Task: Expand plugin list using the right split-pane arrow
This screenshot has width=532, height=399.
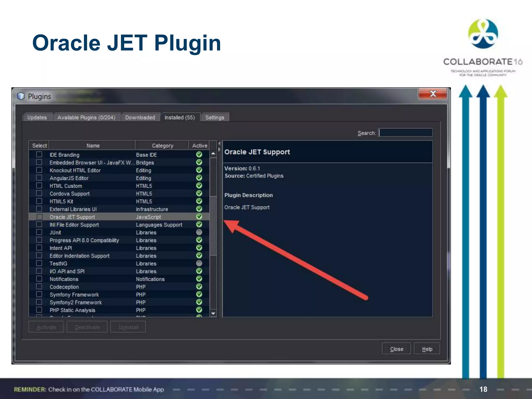Action: 220,150
